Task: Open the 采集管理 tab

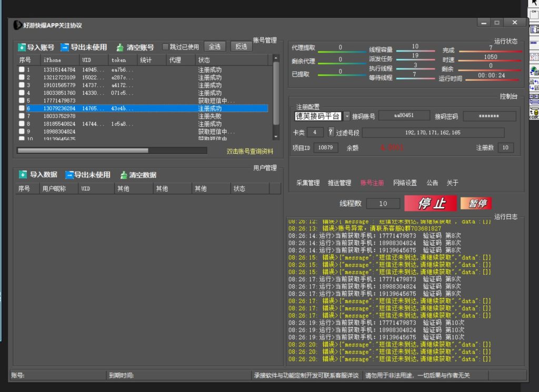Action: click(x=308, y=183)
